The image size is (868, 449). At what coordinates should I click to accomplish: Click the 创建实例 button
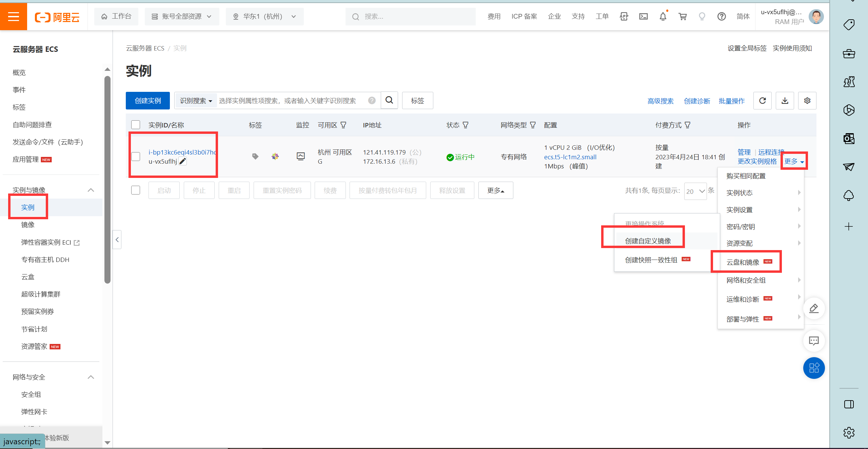tap(148, 101)
